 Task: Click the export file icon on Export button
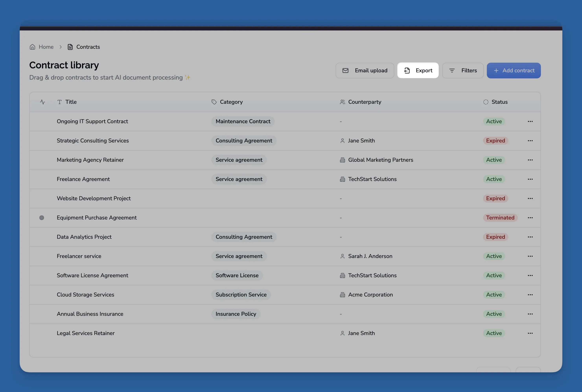(406, 70)
